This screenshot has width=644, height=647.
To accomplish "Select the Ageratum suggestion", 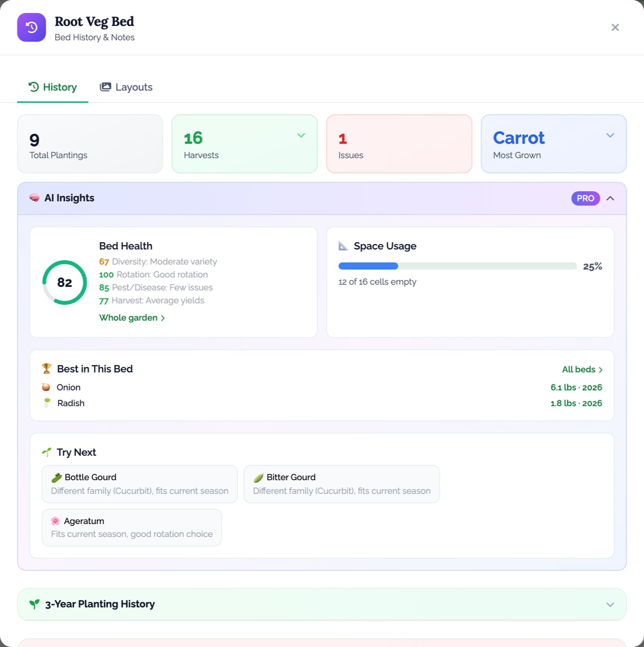I will tap(132, 527).
